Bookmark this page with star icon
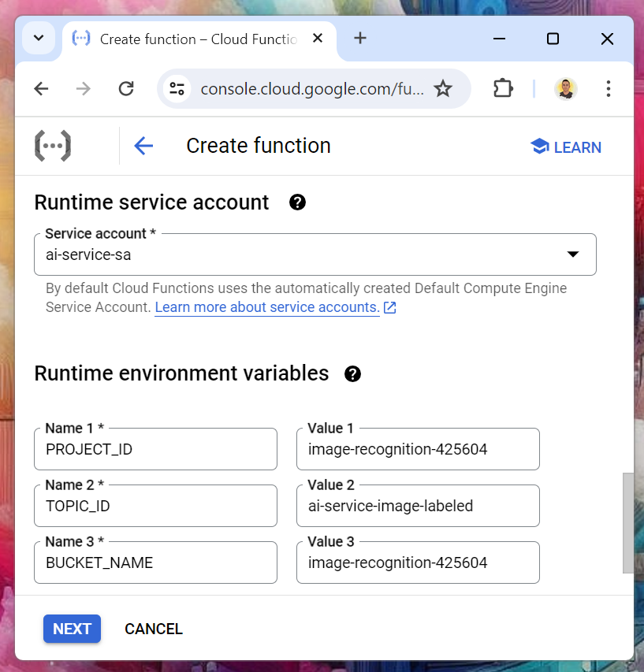This screenshot has height=672, width=644. tap(443, 89)
